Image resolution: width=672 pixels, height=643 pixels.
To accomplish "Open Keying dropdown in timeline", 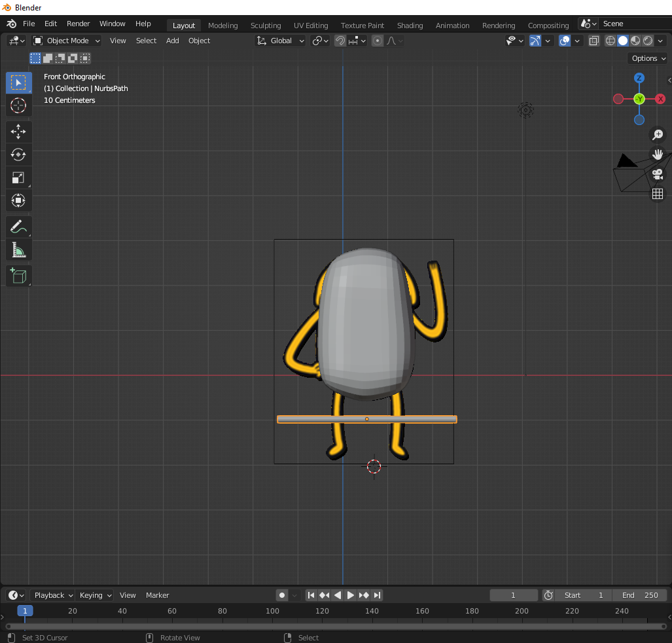I will (95, 595).
